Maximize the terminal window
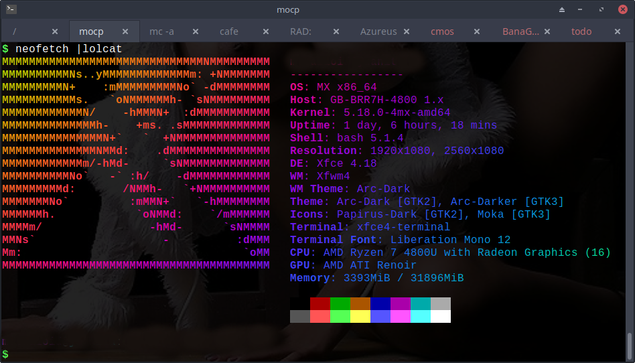 coord(601,9)
